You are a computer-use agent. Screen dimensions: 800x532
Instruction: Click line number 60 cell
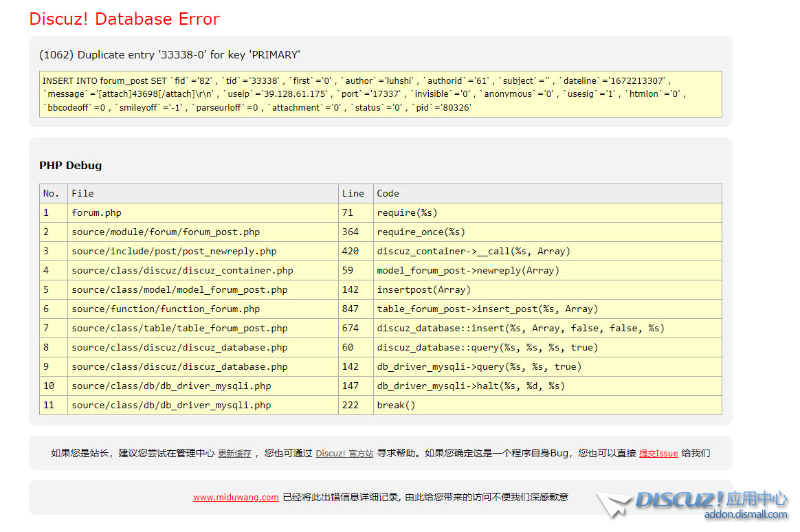click(355, 347)
